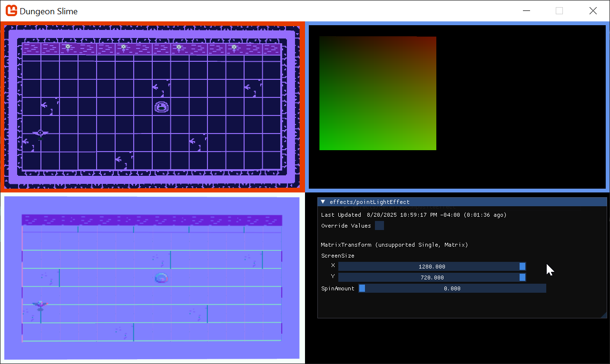Click the purple brick wall in the normal map view

click(x=152, y=220)
